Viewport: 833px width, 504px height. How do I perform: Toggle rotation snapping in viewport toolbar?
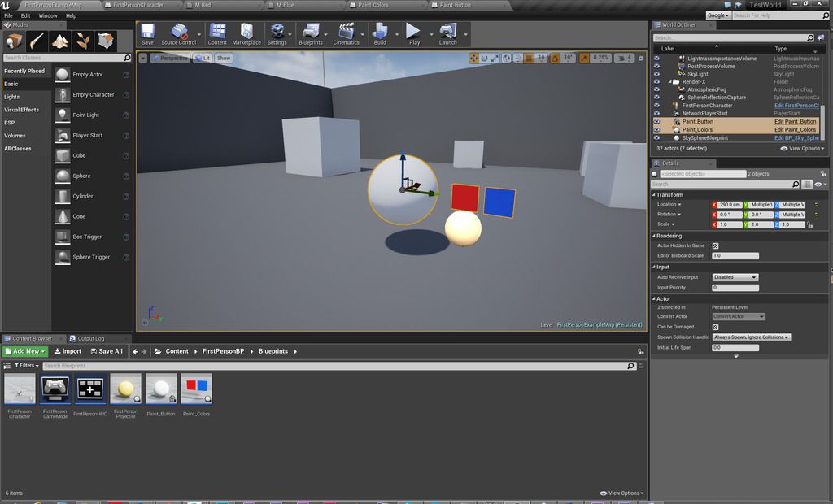[555, 58]
